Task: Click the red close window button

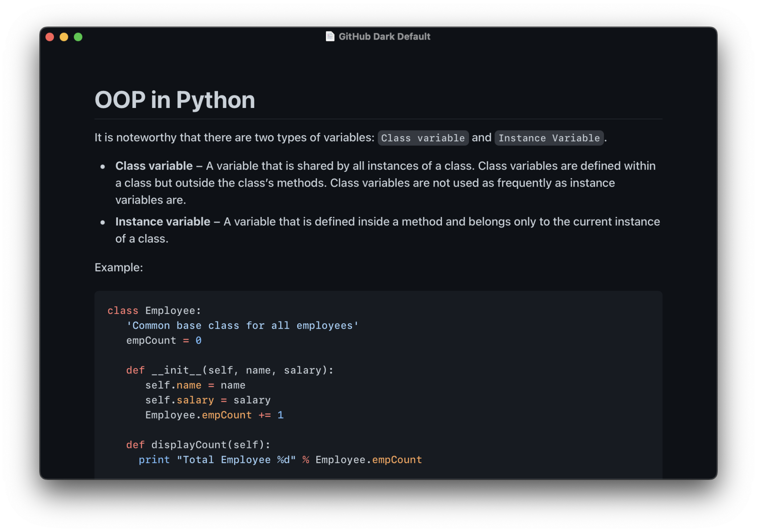Action: [50, 37]
